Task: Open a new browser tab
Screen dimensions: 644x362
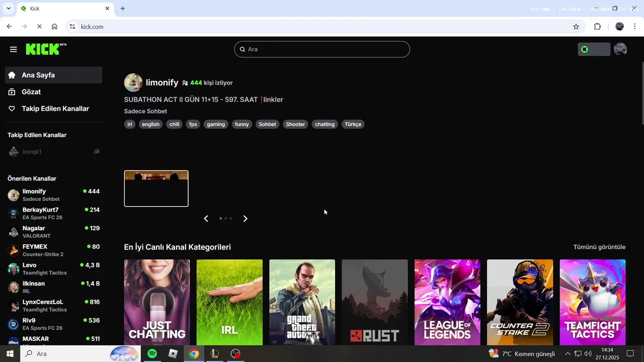Action: tap(123, 9)
